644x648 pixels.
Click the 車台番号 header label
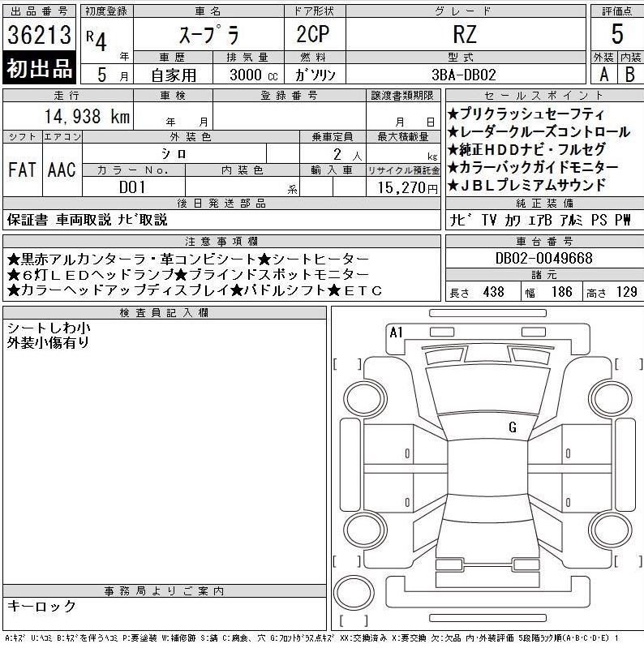(544, 241)
